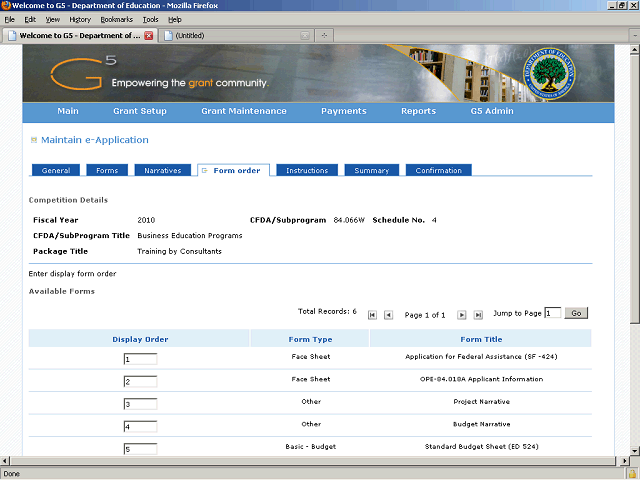Open the Edit menu
Viewport: 640px width, 480px height.
coord(30,20)
